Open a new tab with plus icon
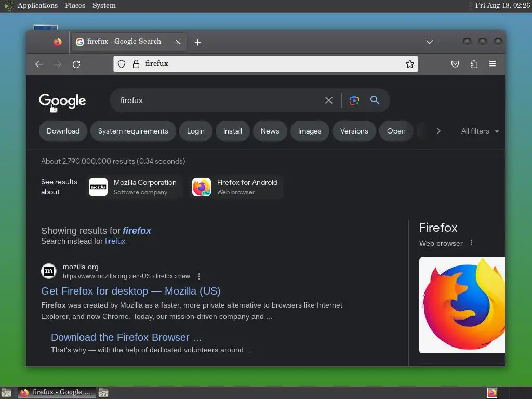Image resolution: width=532 pixels, height=399 pixels. (198, 43)
